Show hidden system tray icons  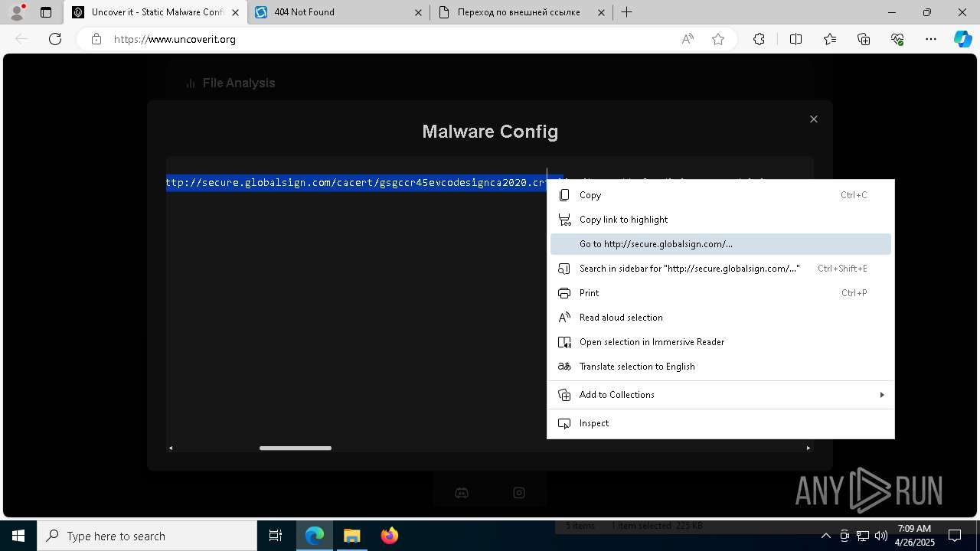click(x=825, y=536)
